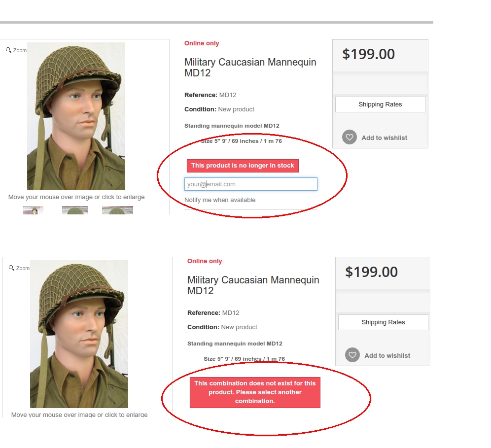Select the last helmet thumbnail in the row
Screen dimensions: 491x448
coord(117,210)
